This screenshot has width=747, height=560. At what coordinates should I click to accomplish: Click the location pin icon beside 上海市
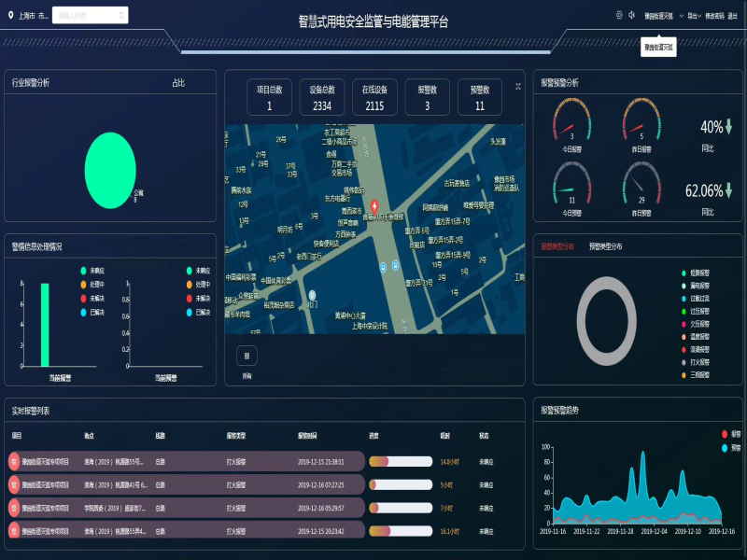coord(10,16)
